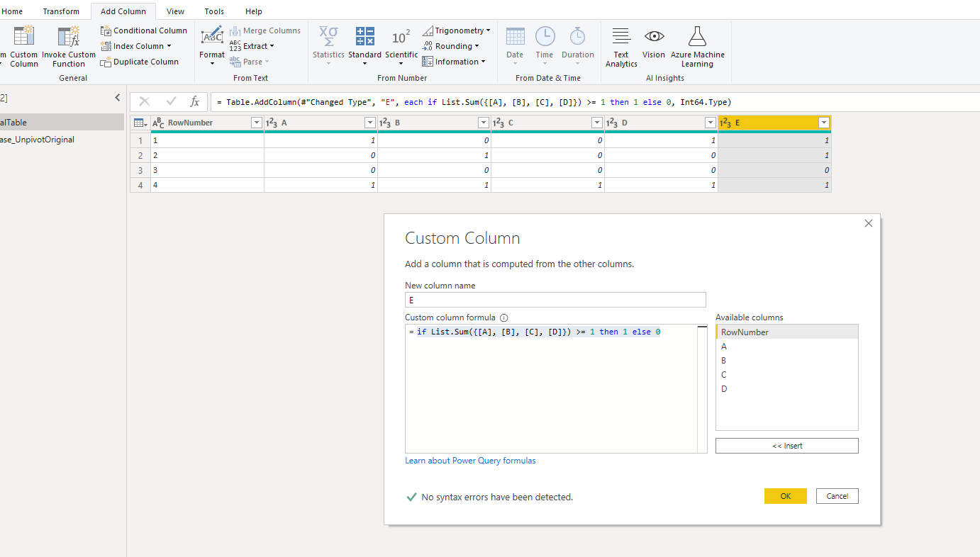Switch to the Home tab

(12, 11)
